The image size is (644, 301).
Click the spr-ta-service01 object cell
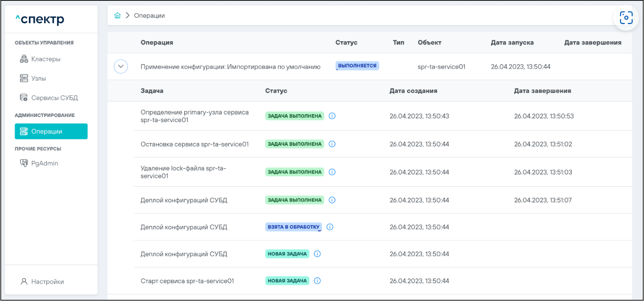pos(441,67)
